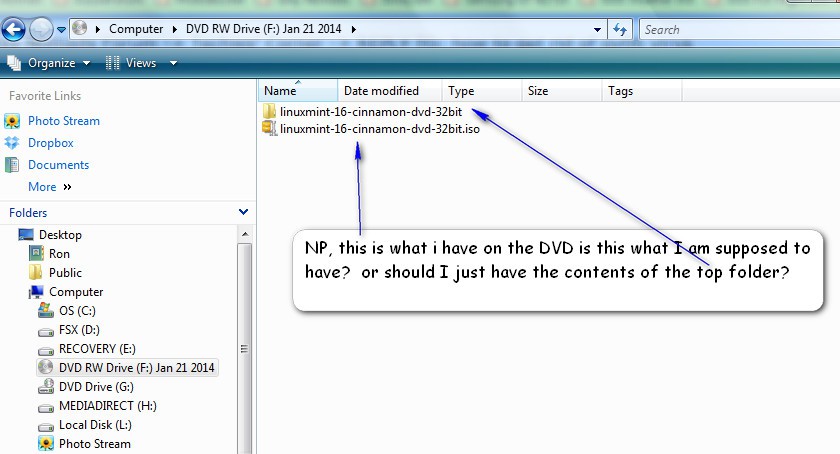The image size is (840, 454).
Task: Open the address bar history dropdown arrow
Action: pyautogui.click(x=597, y=29)
